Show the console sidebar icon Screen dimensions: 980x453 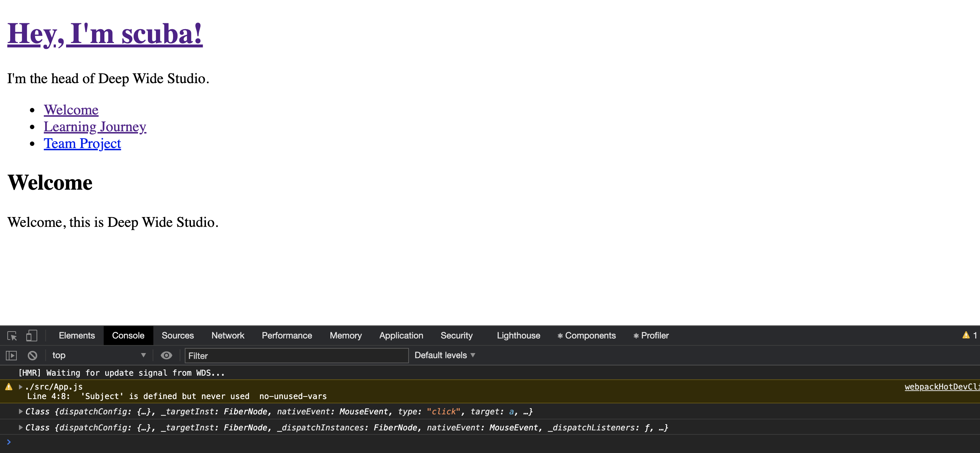pyautogui.click(x=11, y=355)
